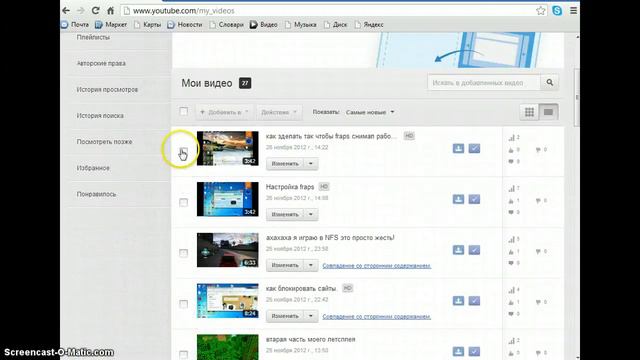Viewport: 640px width, 360px height.
Task: Open thumbnail of 'Настройка fraps' video
Action: (x=228, y=199)
